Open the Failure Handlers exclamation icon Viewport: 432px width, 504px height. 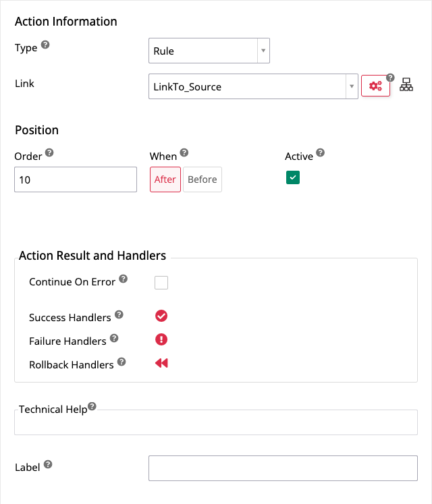(161, 339)
